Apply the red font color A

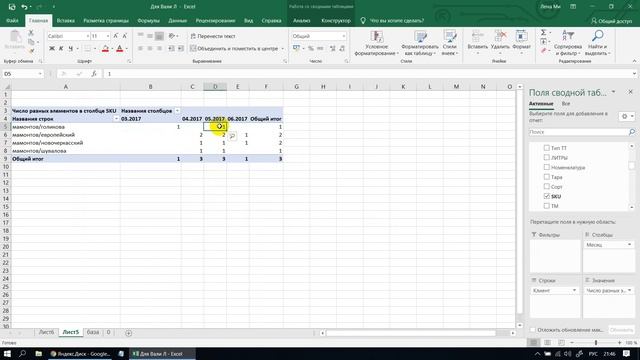[120, 49]
